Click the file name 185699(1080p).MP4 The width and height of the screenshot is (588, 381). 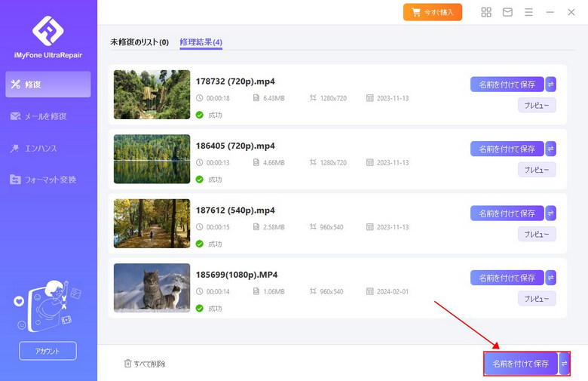pos(237,275)
